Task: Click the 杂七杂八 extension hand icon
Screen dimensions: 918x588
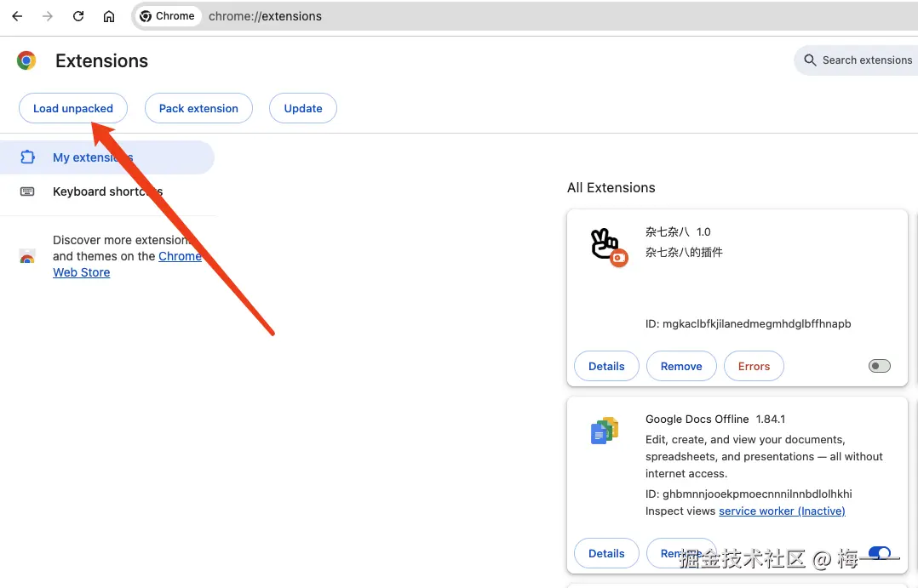Action: pos(607,246)
